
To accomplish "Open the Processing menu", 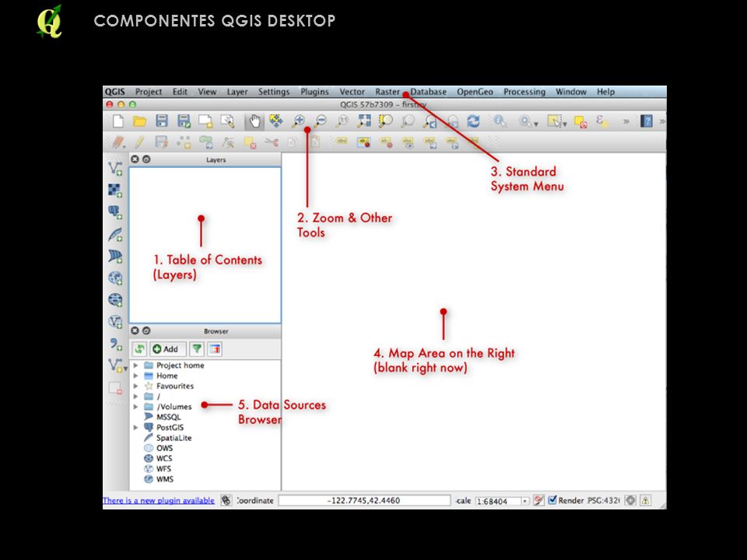I will tap(524, 92).
